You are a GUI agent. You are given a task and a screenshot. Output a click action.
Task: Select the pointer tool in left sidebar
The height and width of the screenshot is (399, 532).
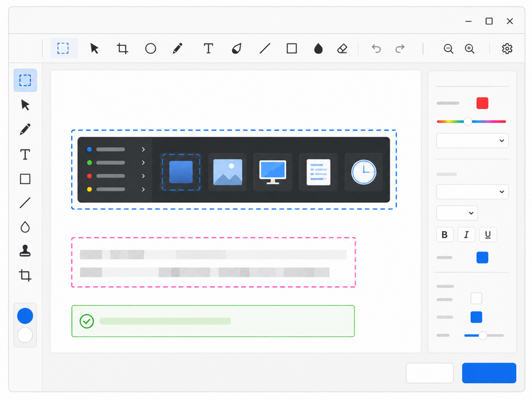click(x=25, y=105)
